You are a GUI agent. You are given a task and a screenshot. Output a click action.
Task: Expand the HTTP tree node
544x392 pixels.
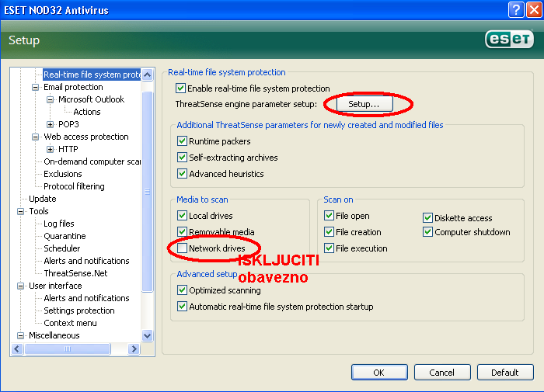click(51, 149)
